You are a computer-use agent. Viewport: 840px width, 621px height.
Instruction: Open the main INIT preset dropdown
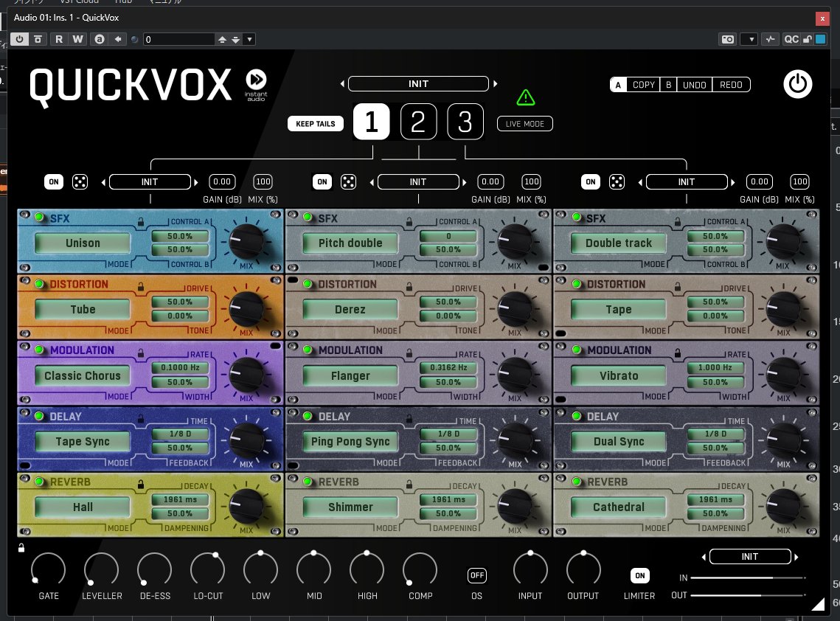(x=418, y=83)
